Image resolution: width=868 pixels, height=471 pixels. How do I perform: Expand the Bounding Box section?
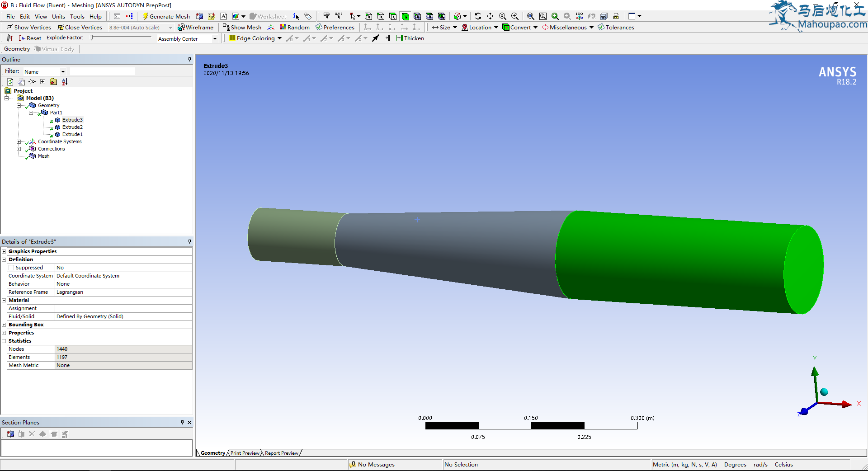(x=4, y=325)
